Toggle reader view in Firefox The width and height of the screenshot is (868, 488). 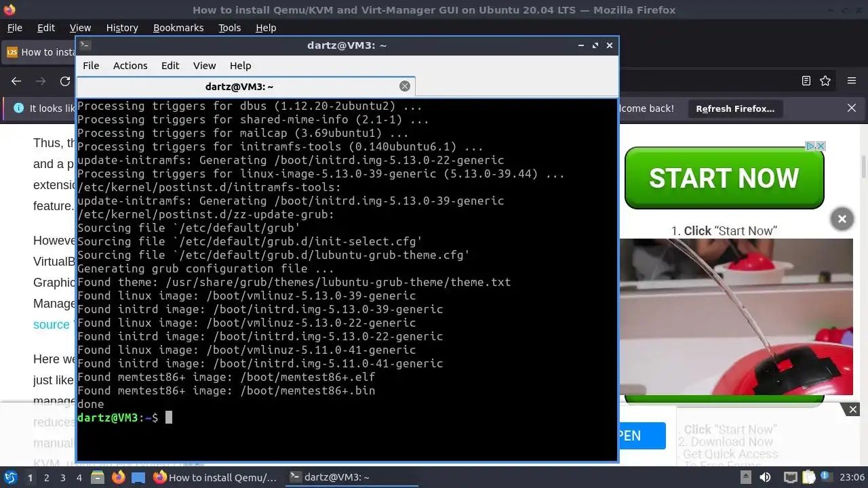tap(806, 81)
